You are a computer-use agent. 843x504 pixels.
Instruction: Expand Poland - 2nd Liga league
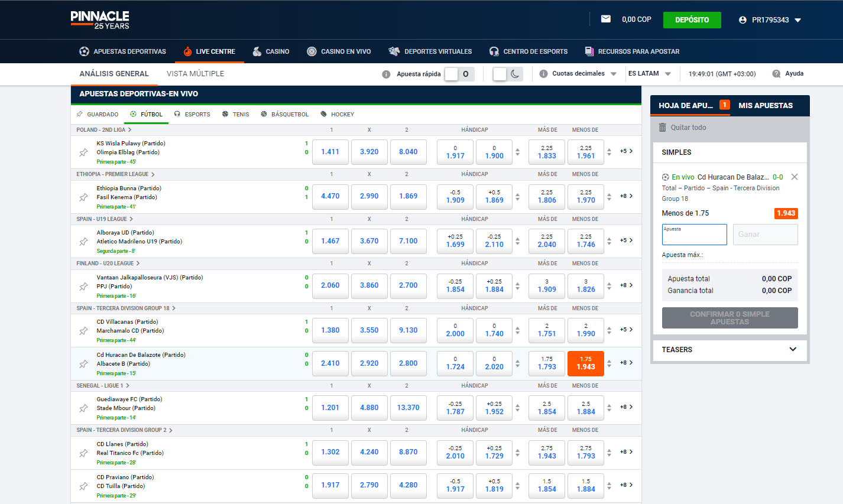tap(104, 129)
